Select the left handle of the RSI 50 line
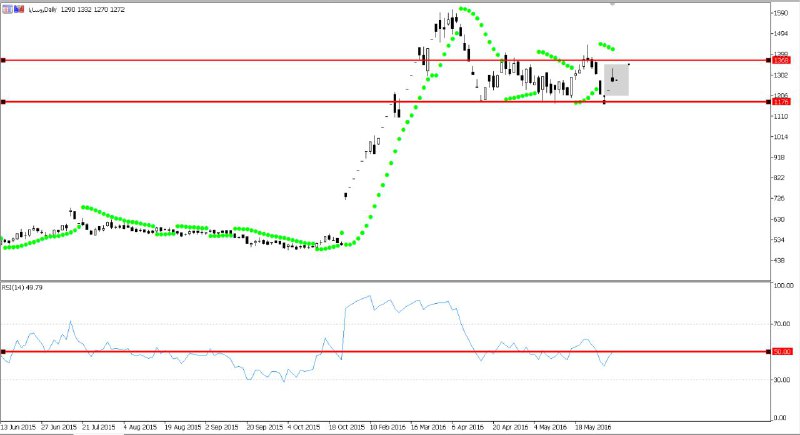This screenshot has width=800, height=435. click(x=3, y=352)
